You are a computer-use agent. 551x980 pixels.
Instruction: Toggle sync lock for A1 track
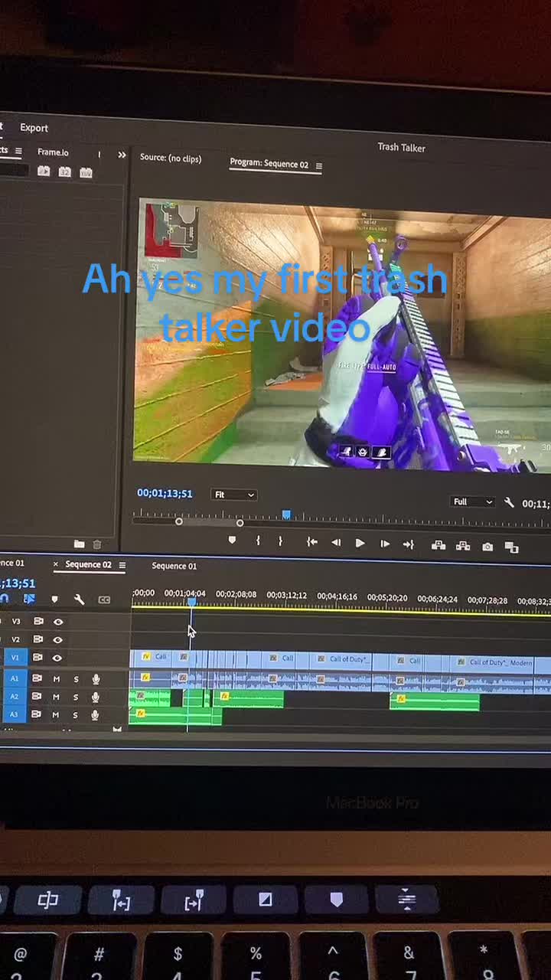pos(36,678)
